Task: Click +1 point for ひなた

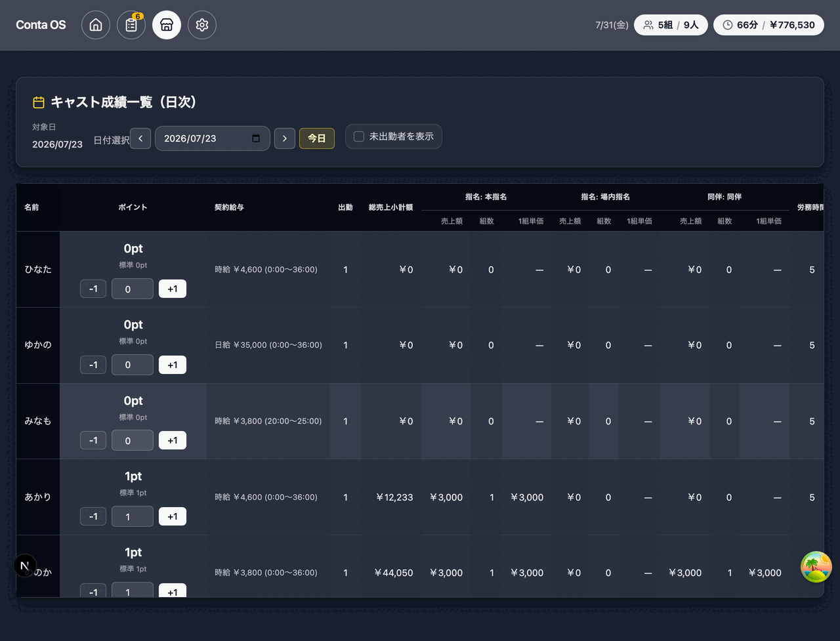Action: tap(173, 289)
